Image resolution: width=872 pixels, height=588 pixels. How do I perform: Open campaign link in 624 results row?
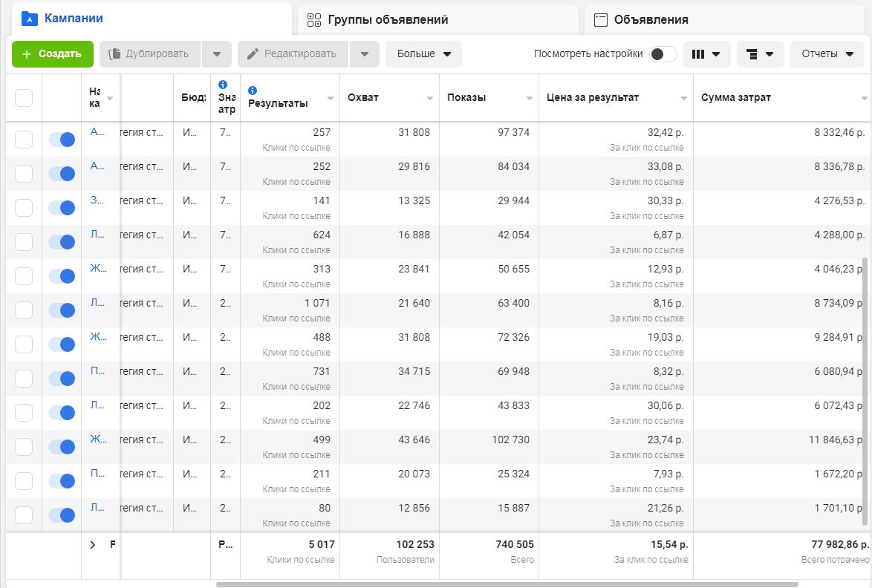(x=97, y=234)
